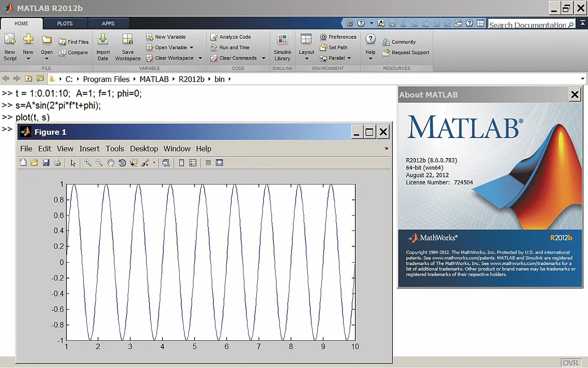This screenshot has height=368, width=588.
Task: Expand the Open dropdown arrow
Action: point(47,59)
